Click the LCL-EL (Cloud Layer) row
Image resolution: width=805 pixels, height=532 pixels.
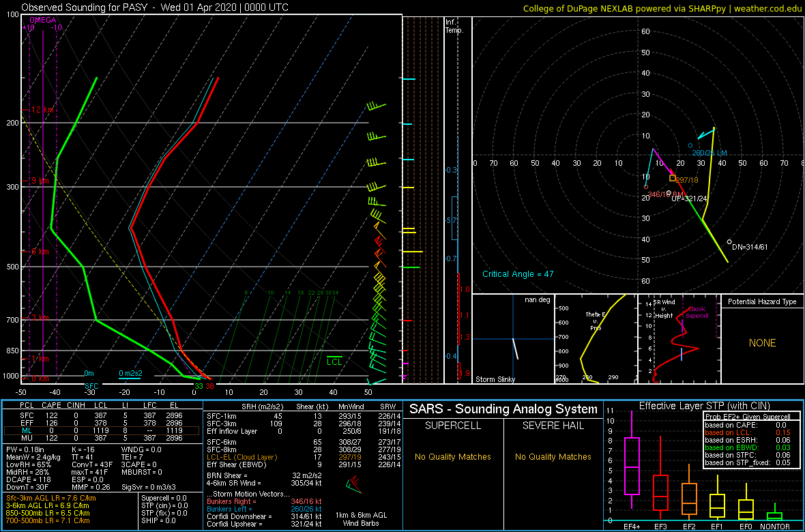point(303,457)
